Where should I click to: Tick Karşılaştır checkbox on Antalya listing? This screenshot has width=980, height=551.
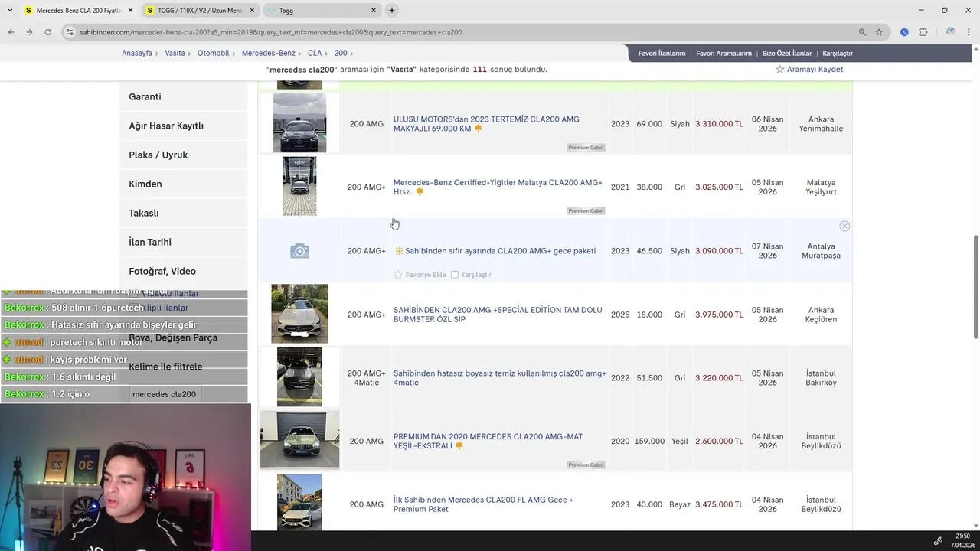tap(455, 275)
